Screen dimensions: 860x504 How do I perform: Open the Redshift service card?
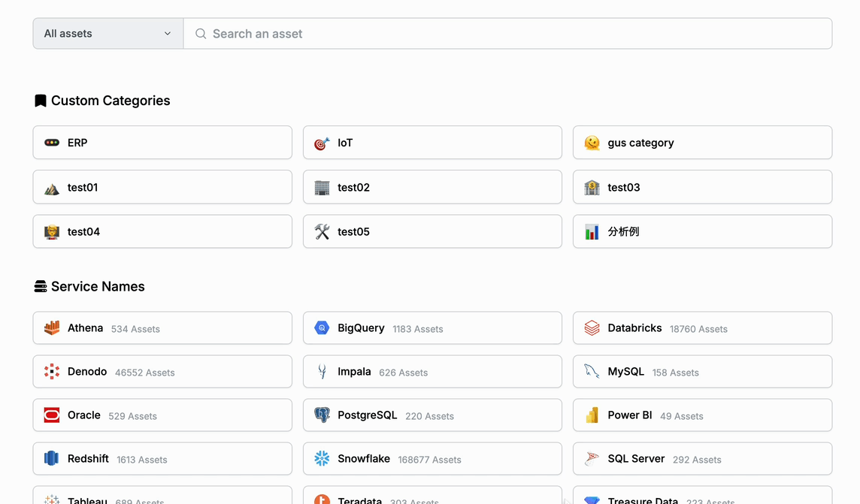[162, 458]
